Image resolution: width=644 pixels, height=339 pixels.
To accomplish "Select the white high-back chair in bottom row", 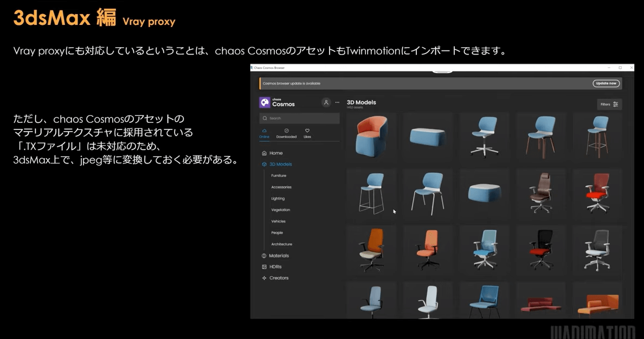I will click(x=428, y=301).
